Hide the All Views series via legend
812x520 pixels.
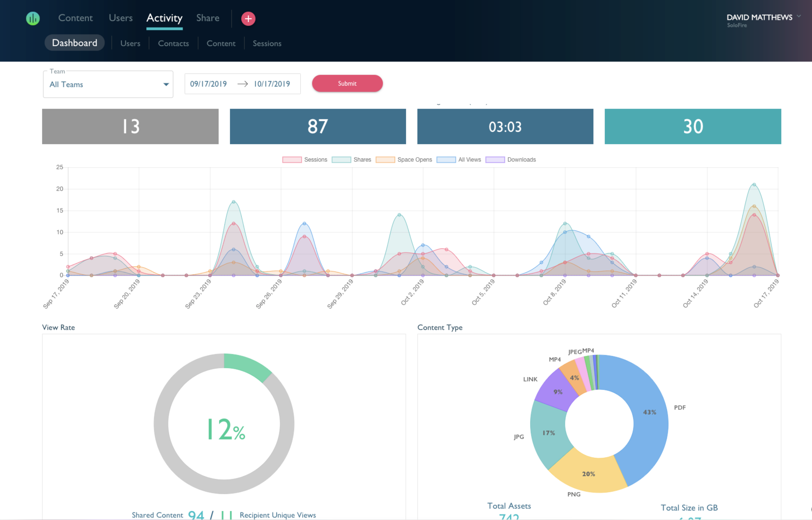pyautogui.click(x=459, y=160)
